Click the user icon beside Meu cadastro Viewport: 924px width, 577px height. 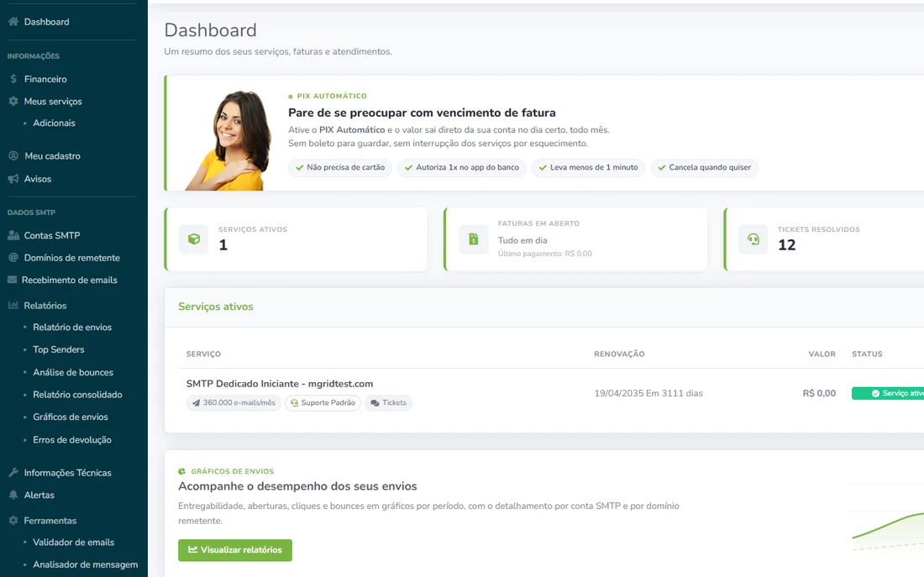coord(13,155)
